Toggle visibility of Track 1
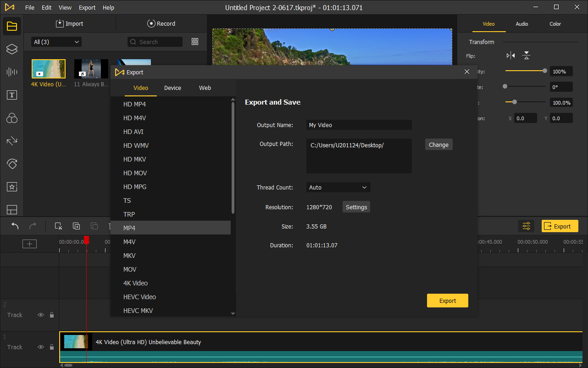This screenshot has height=368, width=588. coord(40,347)
